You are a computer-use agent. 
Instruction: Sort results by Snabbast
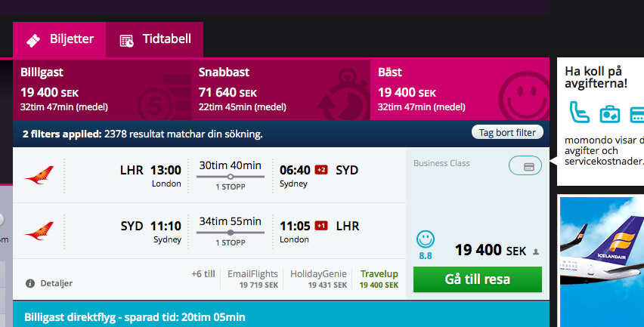pyautogui.click(x=280, y=89)
